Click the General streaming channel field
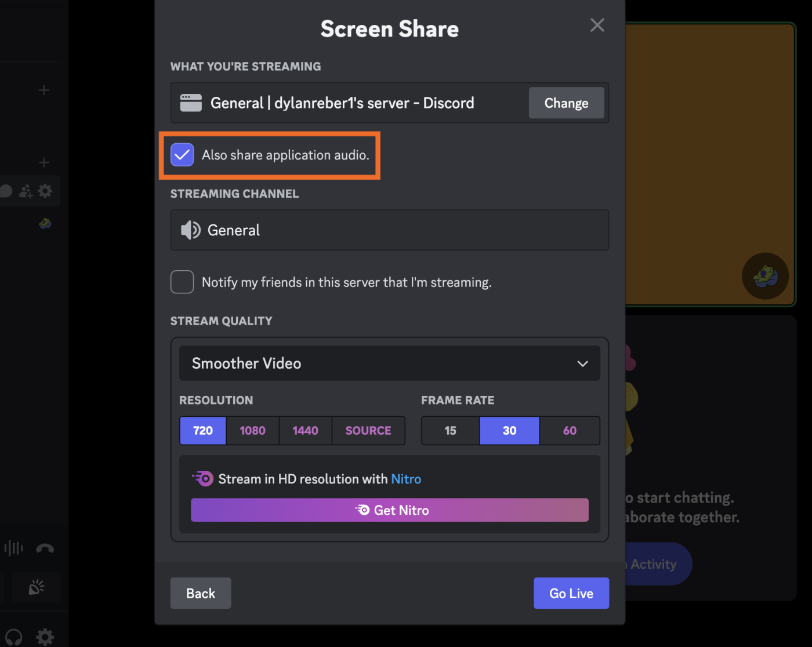This screenshot has height=647, width=812. [x=390, y=230]
